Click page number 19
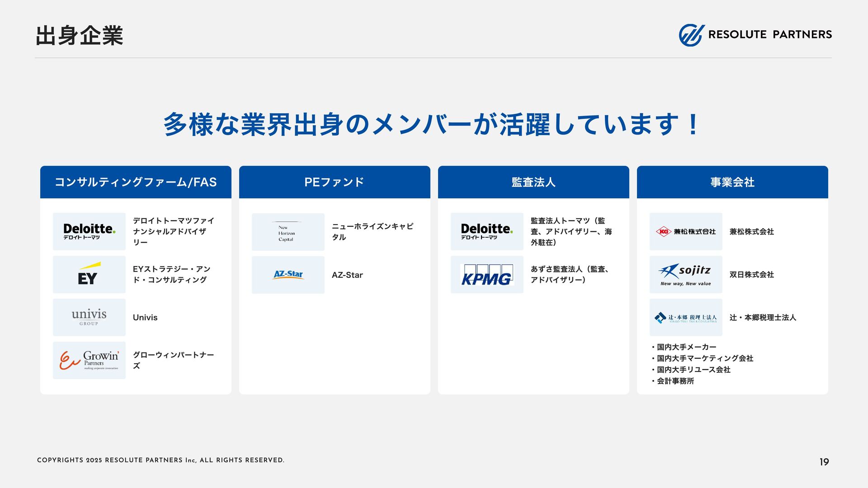Image resolution: width=868 pixels, height=488 pixels. pos(824,462)
